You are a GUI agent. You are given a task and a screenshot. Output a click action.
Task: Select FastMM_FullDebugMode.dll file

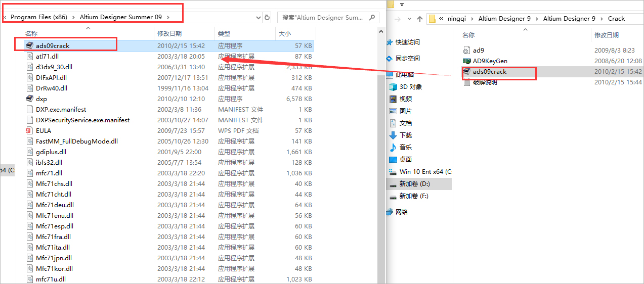(x=77, y=141)
